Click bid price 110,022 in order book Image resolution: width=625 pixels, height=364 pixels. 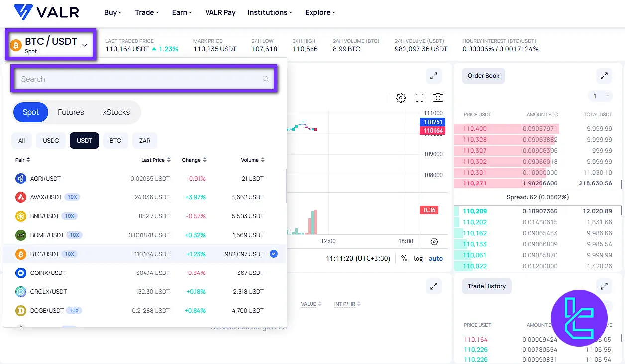pos(475,266)
